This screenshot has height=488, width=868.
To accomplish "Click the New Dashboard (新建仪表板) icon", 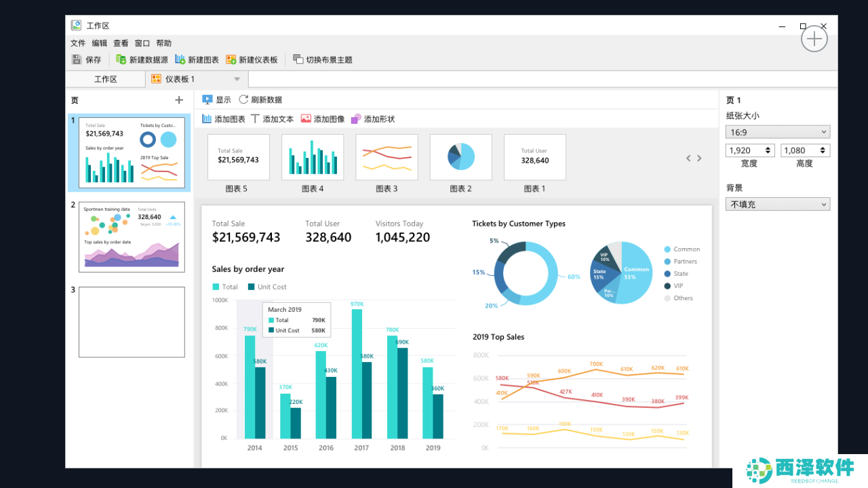I will 231,60.
